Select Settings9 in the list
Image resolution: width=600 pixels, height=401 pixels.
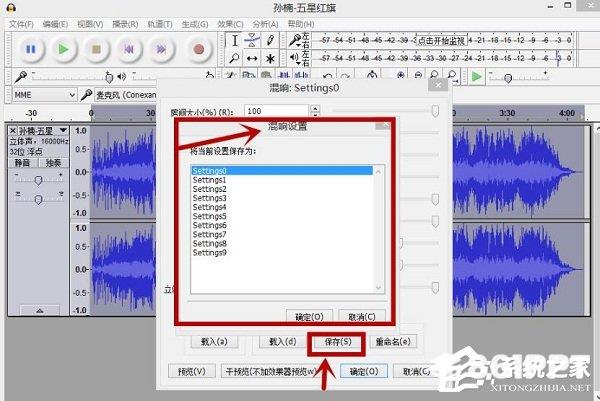[282, 253]
